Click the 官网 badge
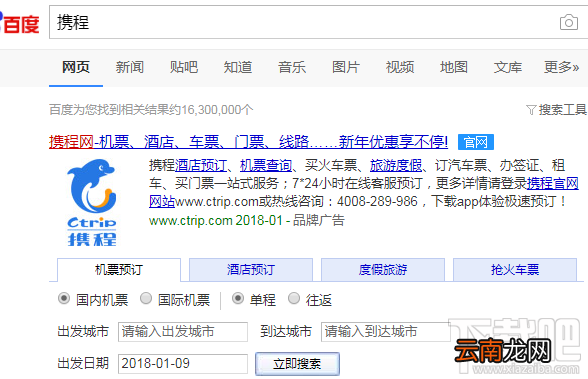588x379 pixels. (476, 142)
